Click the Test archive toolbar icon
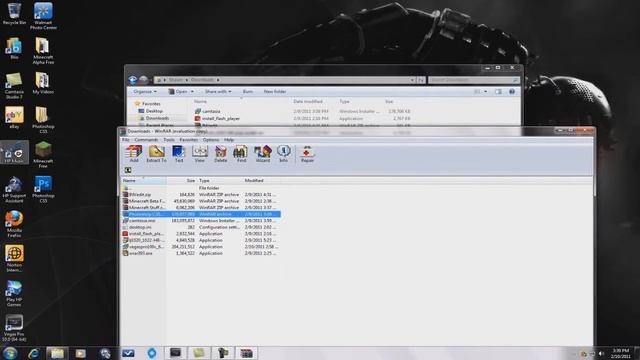This screenshot has height=360, width=640. tap(179, 154)
